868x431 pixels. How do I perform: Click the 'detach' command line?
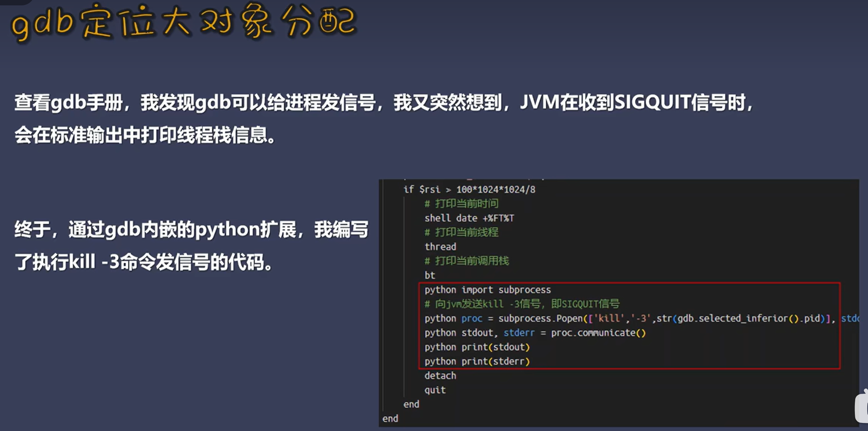click(x=440, y=376)
